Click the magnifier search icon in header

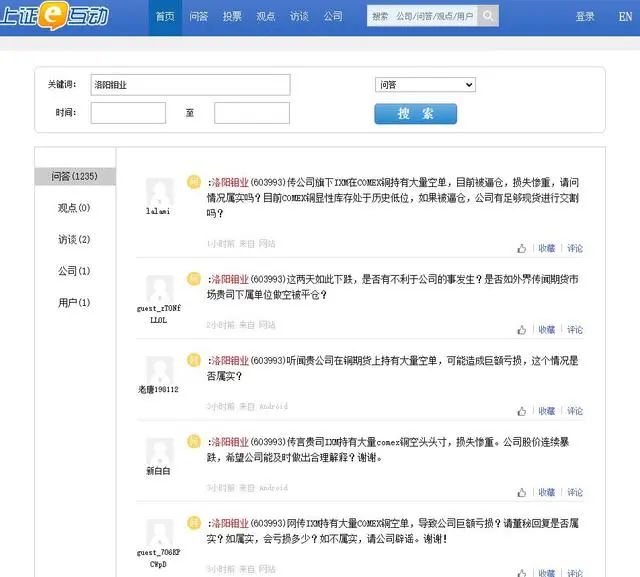pyautogui.click(x=488, y=16)
